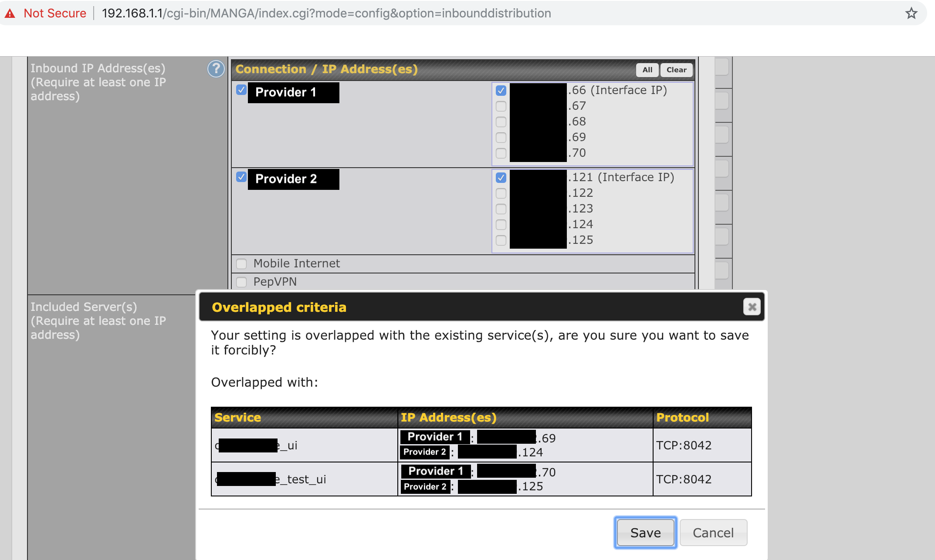Cancel the overlapped criteria prompt
This screenshot has height=560, width=935.
pos(713,533)
